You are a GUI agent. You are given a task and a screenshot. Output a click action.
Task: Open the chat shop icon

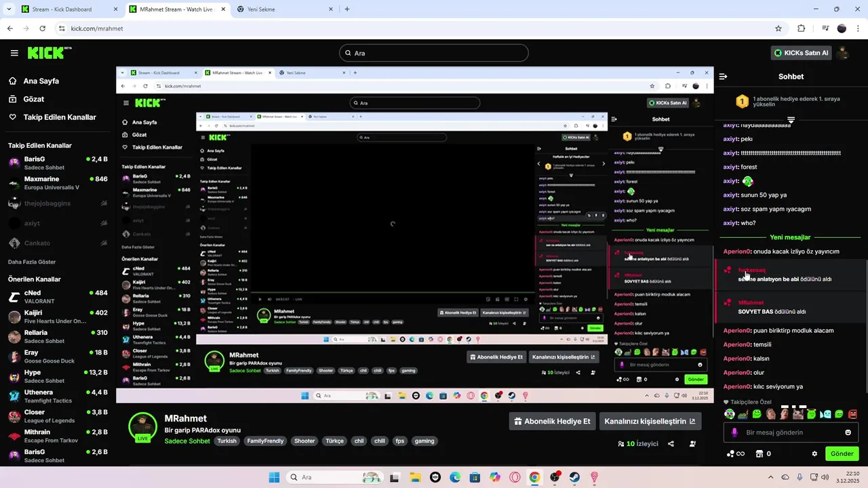(759, 453)
